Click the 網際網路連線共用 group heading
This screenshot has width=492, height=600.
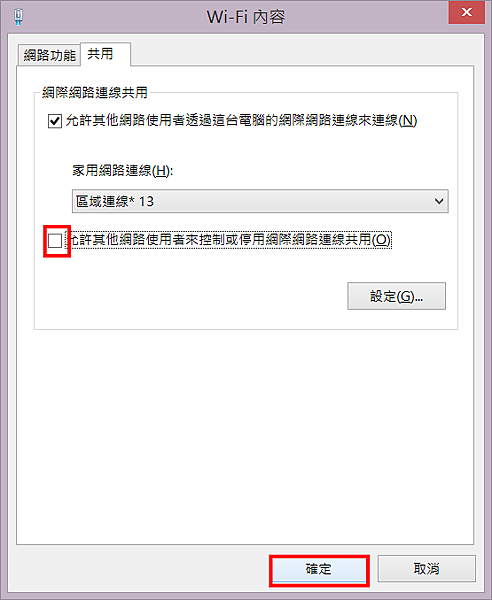[x=94, y=93]
